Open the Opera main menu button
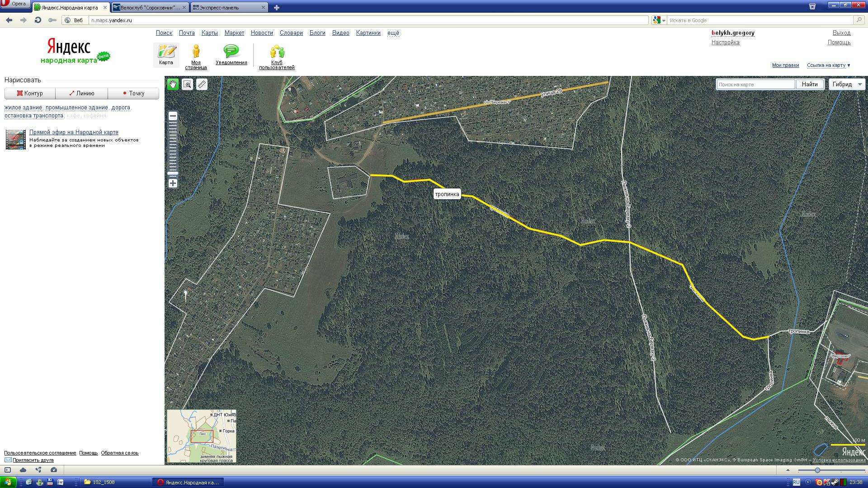The width and height of the screenshot is (868, 488). [15, 4]
